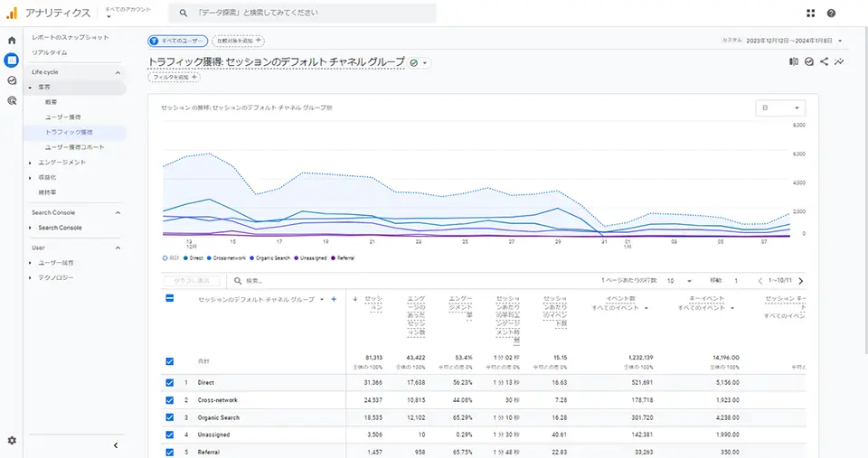868x458 pixels.
Task: Toggle Organic Search legend color dot
Action: 252,258
